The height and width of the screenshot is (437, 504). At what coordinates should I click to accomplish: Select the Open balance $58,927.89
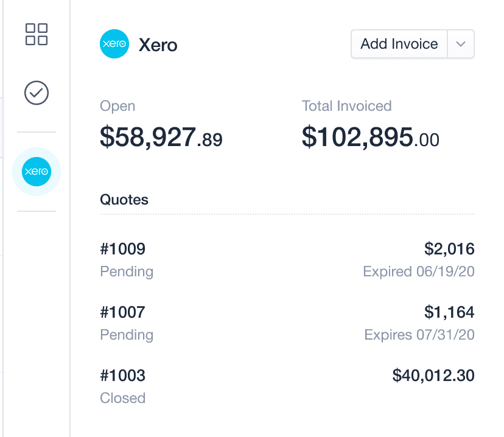(x=161, y=137)
